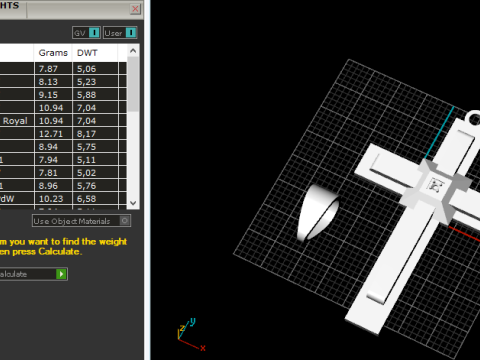Select the 12.71 grams cell
Image resolution: width=480 pixels, height=360 pixels.
[x=53, y=134]
